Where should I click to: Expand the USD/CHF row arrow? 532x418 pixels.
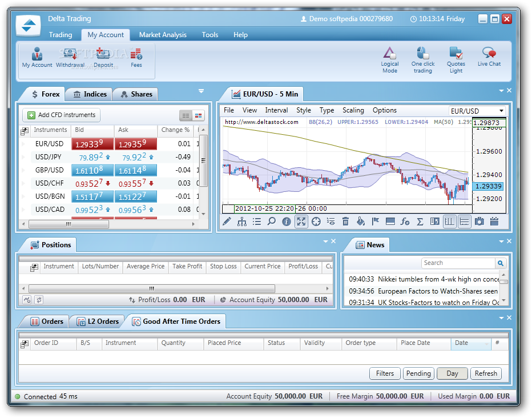coord(23,183)
